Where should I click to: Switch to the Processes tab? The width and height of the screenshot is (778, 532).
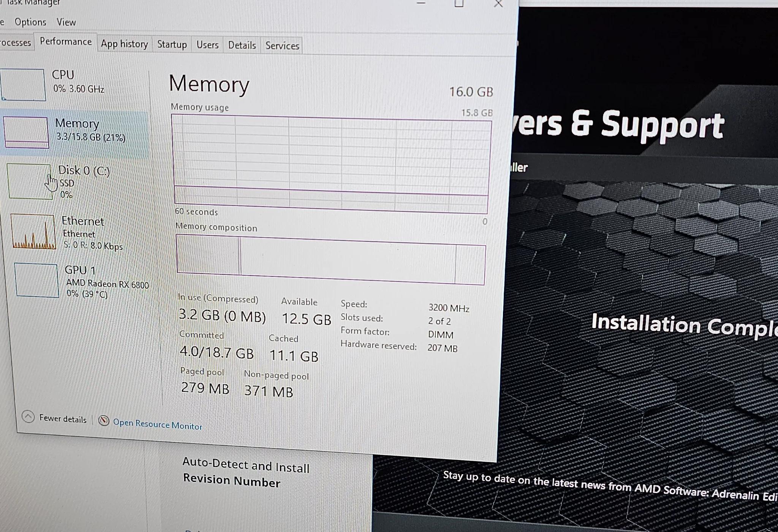click(x=16, y=43)
